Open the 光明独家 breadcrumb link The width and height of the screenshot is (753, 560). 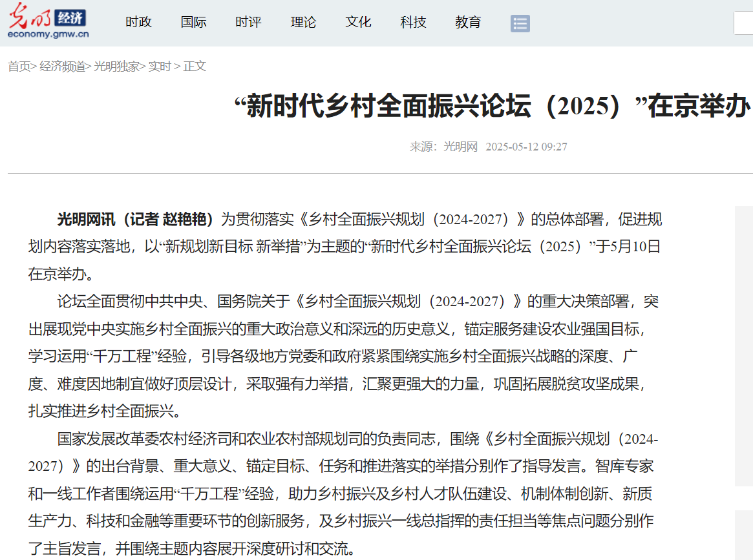tap(116, 67)
